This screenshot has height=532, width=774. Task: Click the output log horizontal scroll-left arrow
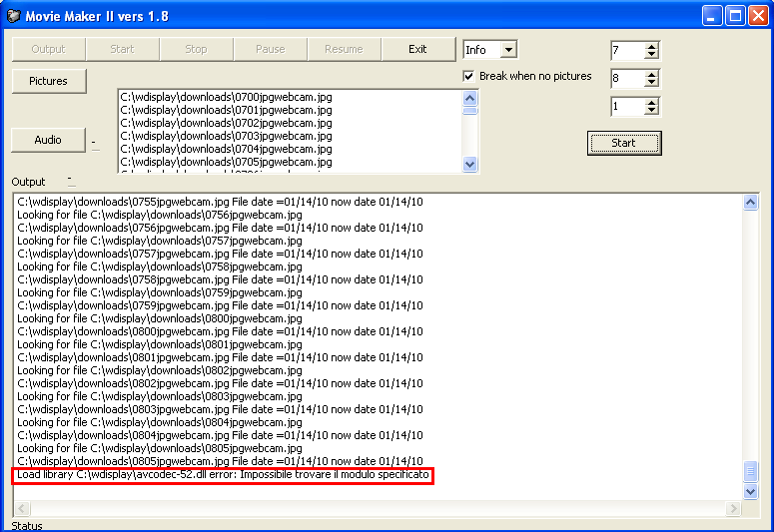click(x=22, y=508)
